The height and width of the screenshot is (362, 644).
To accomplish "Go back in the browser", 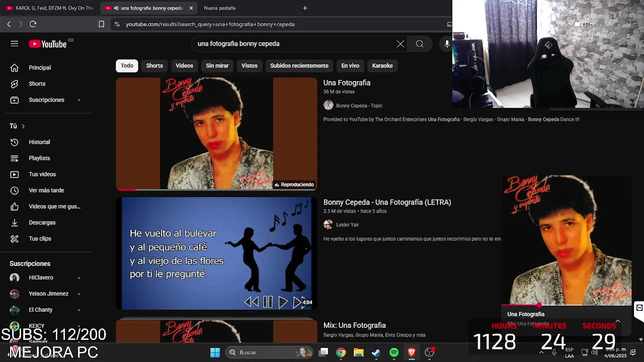I will point(9,24).
